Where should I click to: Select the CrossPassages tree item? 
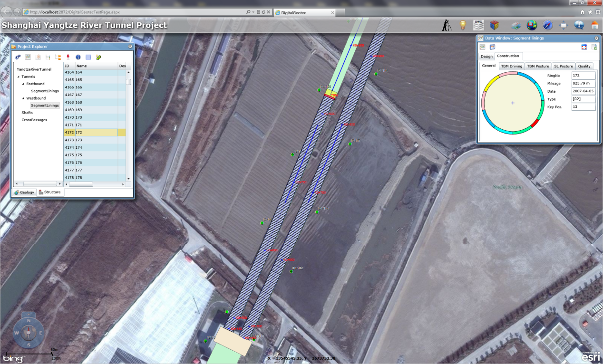pos(34,120)
